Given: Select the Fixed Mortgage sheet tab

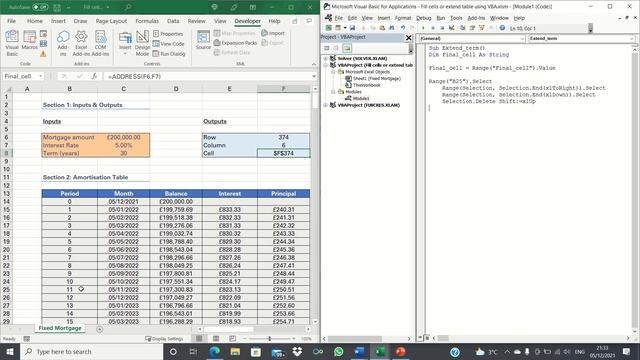Looking at the screenshot, I should pos(60,328).
